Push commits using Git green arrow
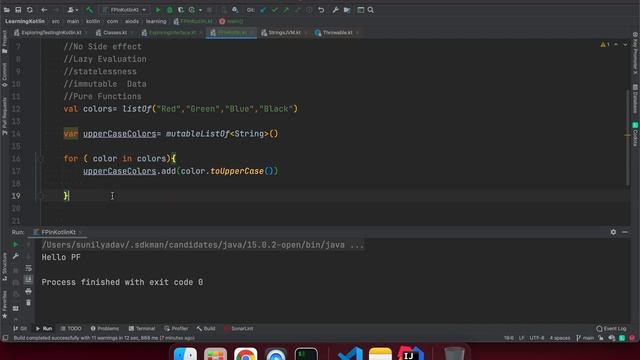 (x=286, y=10)
